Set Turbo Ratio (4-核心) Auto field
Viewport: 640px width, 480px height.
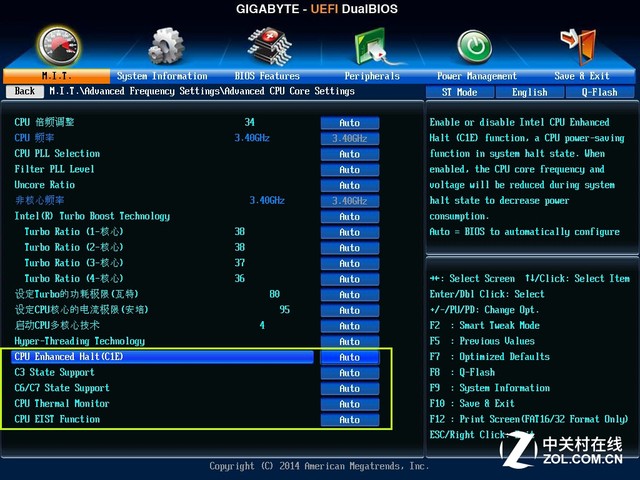(350, 279)
